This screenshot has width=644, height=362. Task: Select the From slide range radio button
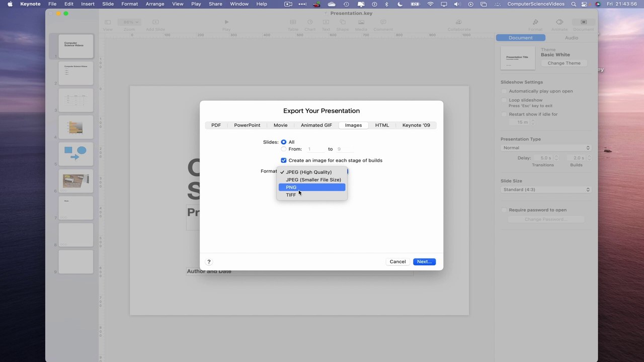(284, 149)
